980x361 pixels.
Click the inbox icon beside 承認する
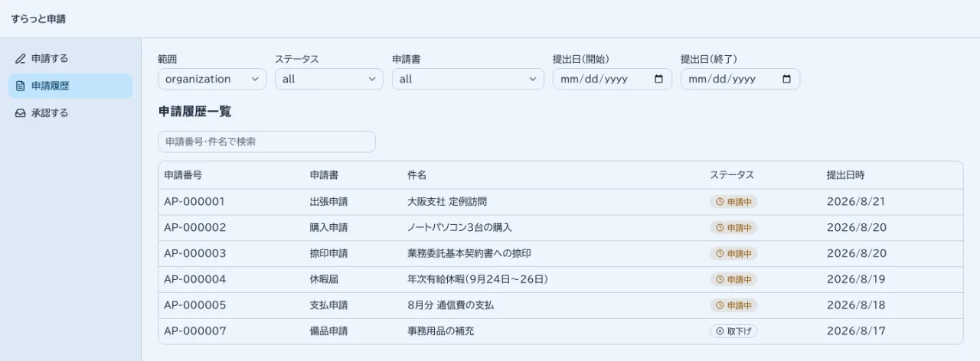(21, 113)
